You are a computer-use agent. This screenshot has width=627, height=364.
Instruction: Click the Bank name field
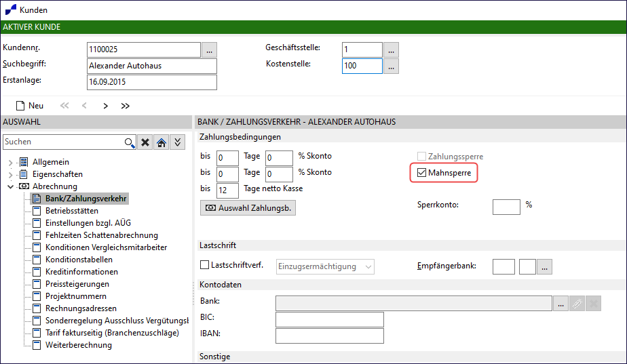pyautogui.click(x=414, y=304)
